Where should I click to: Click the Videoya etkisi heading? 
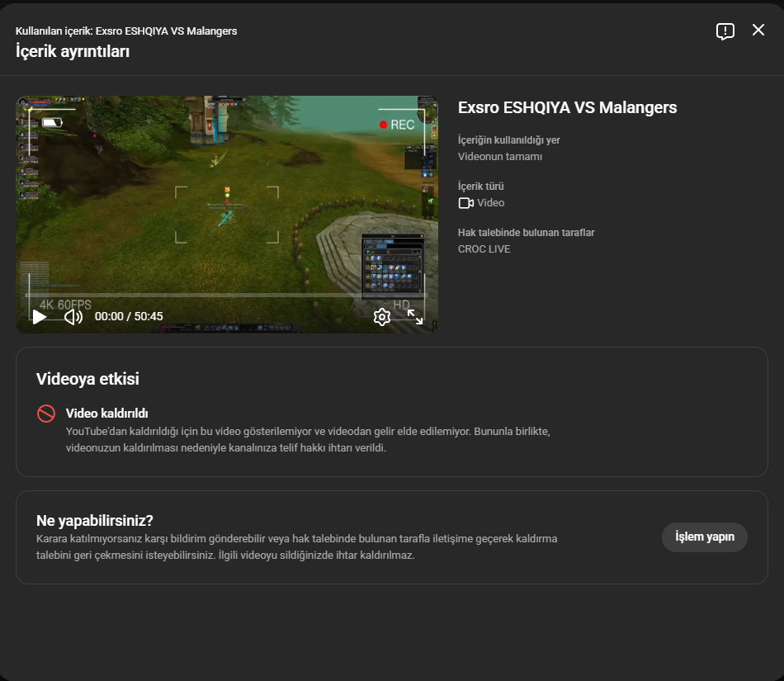tap(87, 379)
